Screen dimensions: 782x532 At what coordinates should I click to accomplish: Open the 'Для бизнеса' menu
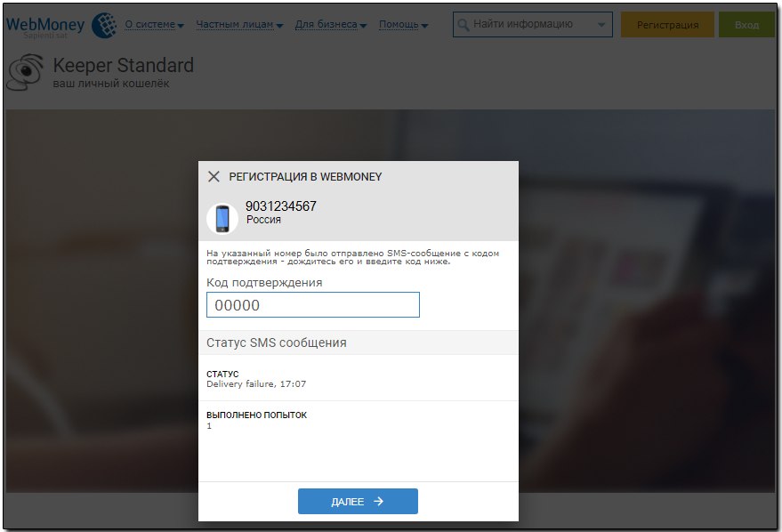pyautogui.click(x=331, y=24)
